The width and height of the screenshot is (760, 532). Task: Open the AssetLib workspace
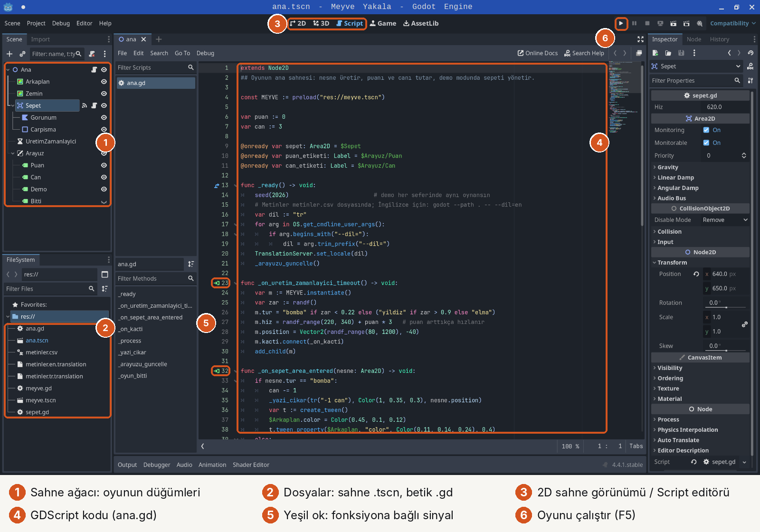tap(421, 23)
